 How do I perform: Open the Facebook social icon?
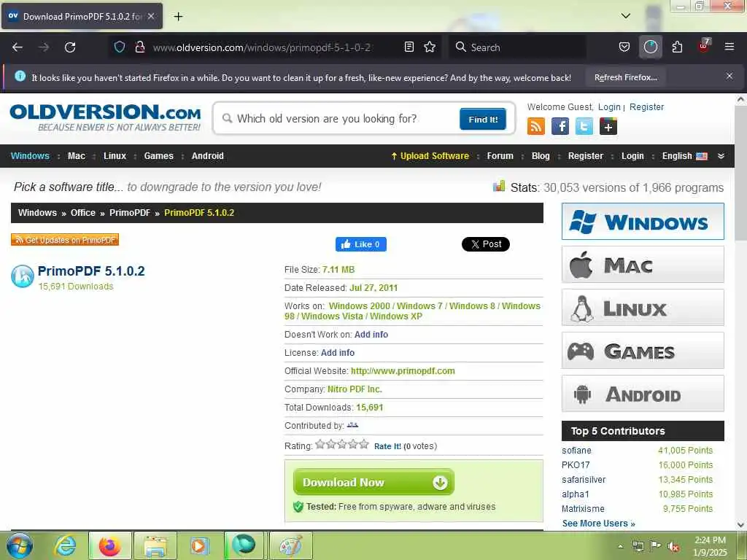(x=560, y=126)
